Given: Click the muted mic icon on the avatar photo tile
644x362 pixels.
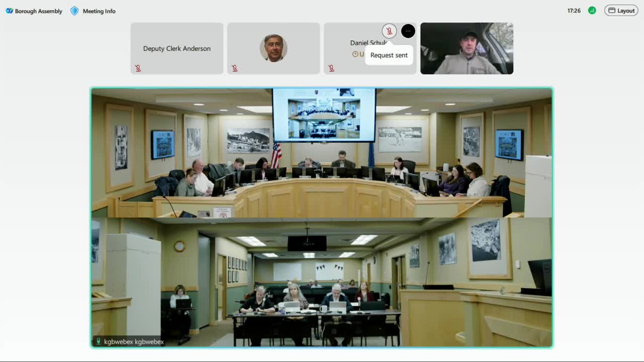Looking at the screenshot, I should (234, 68).
